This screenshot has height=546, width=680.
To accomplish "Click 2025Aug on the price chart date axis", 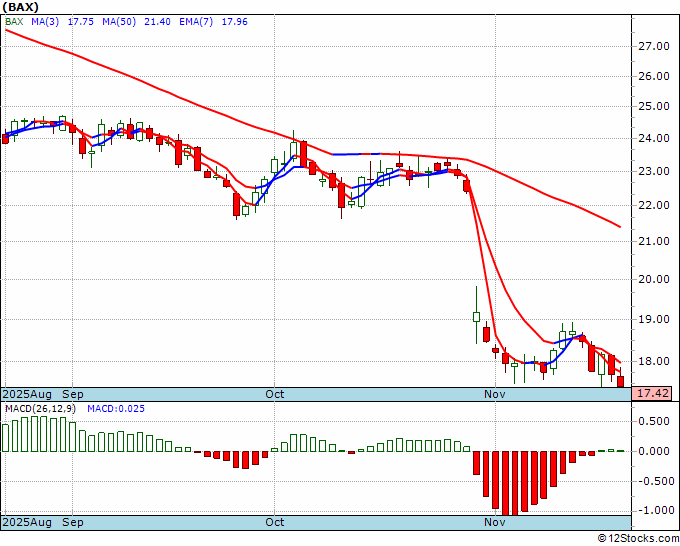I will (x=27, y=394).
